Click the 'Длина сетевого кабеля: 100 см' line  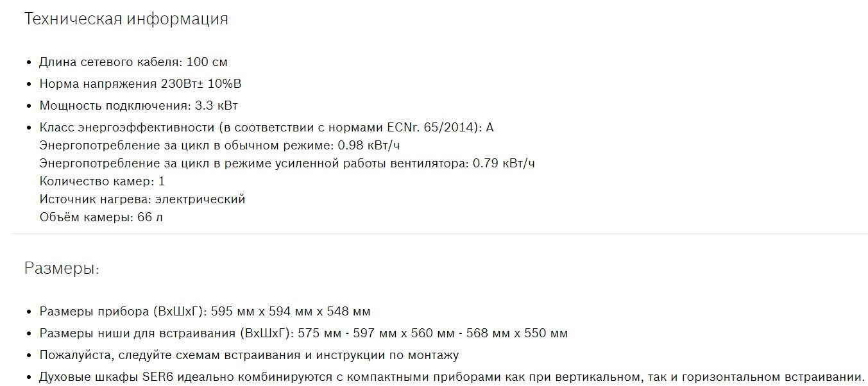coord(133,62)
